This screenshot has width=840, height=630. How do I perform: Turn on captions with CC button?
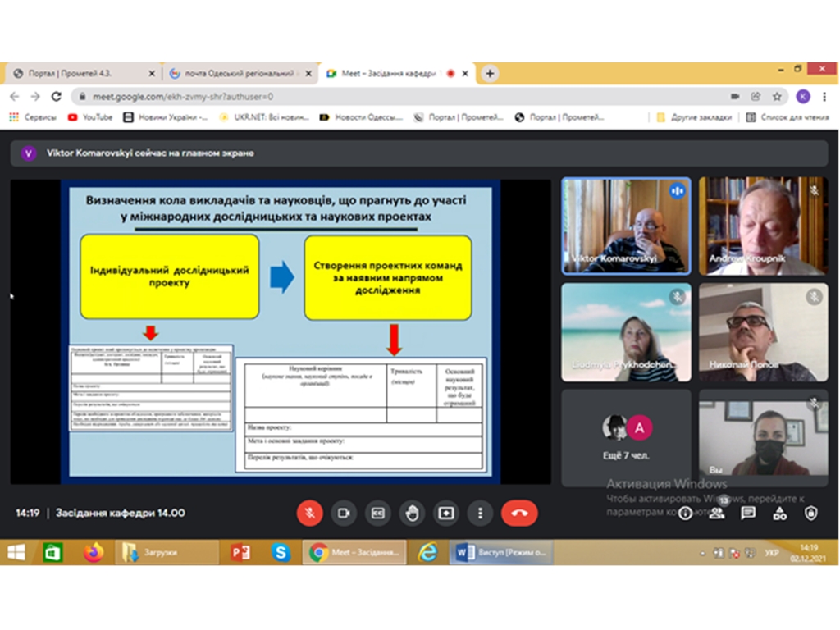[377, 514]
